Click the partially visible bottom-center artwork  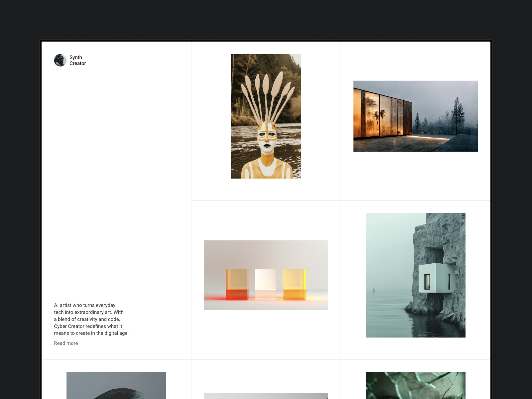tap(266, 397)
